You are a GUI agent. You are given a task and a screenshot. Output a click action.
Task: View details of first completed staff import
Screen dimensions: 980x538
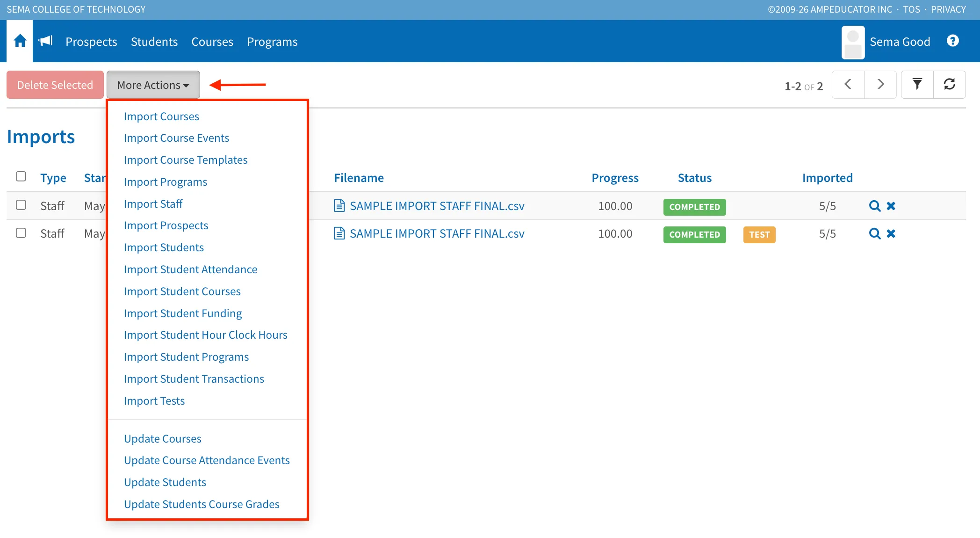[x=874, y=206]
